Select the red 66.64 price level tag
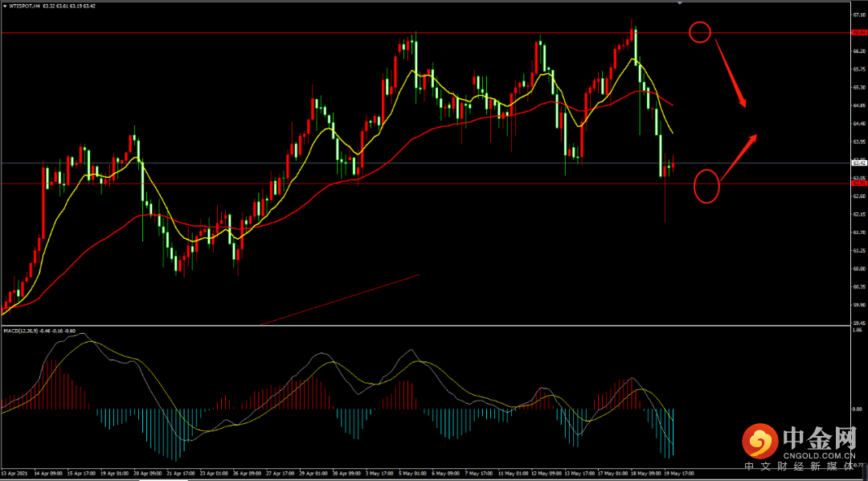Image resolution: width=868 pixels, height=481 pixels. 859,33
